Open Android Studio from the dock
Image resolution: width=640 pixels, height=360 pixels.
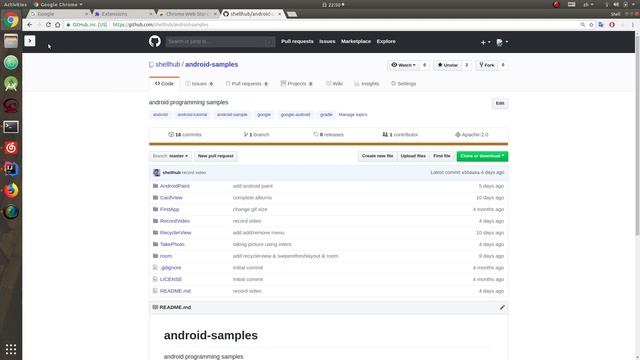pos(11,84)
